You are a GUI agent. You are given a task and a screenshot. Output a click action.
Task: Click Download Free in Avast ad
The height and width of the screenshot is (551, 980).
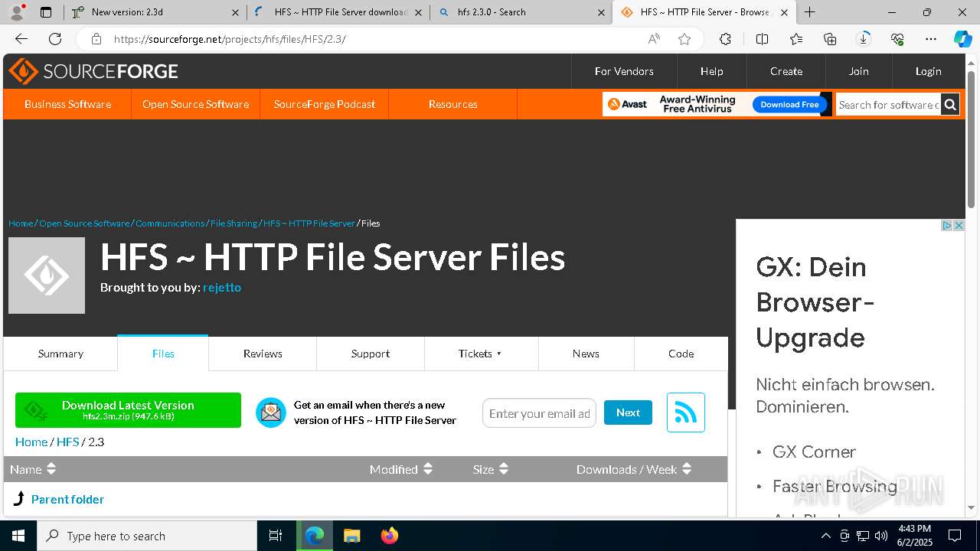pos(789,104)
